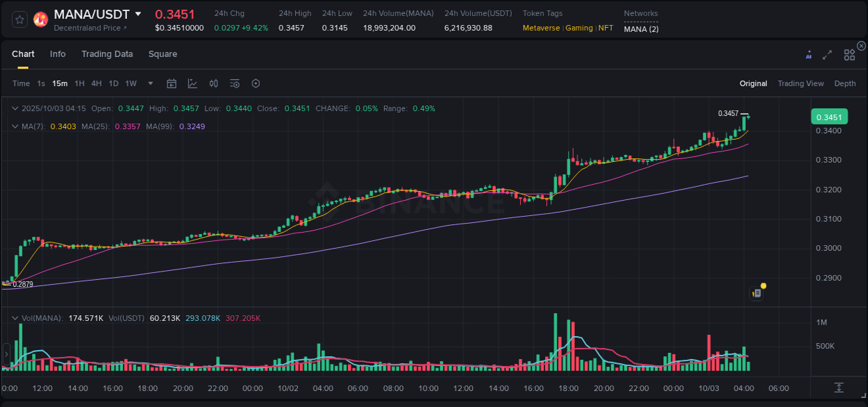Open the Metaverse token tag link

[541, 28]
